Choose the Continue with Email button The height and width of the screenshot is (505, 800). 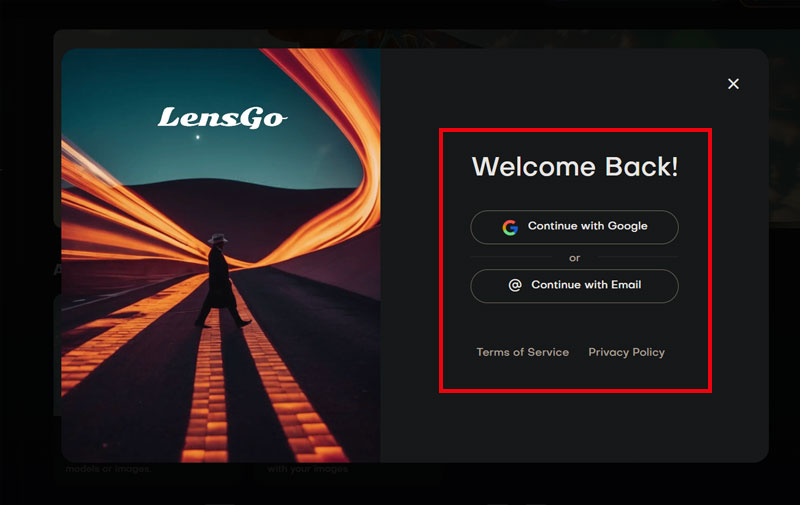click(x=574, y=286)
